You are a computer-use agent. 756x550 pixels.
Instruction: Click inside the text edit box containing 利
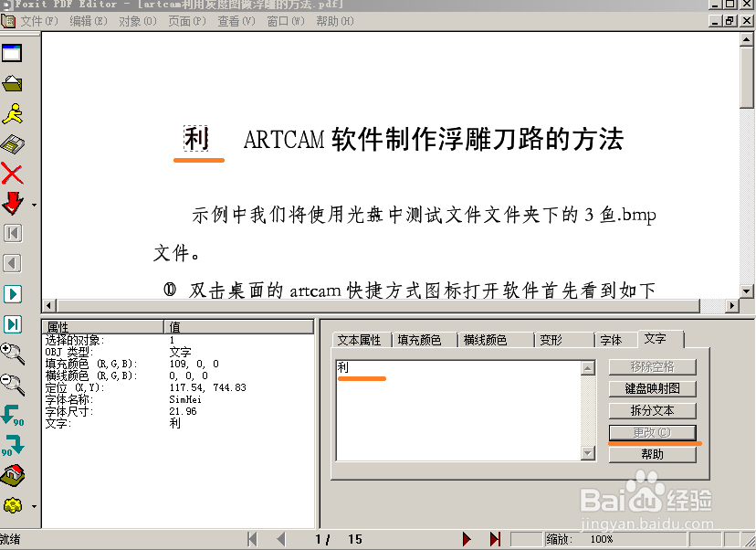[458, 410]
